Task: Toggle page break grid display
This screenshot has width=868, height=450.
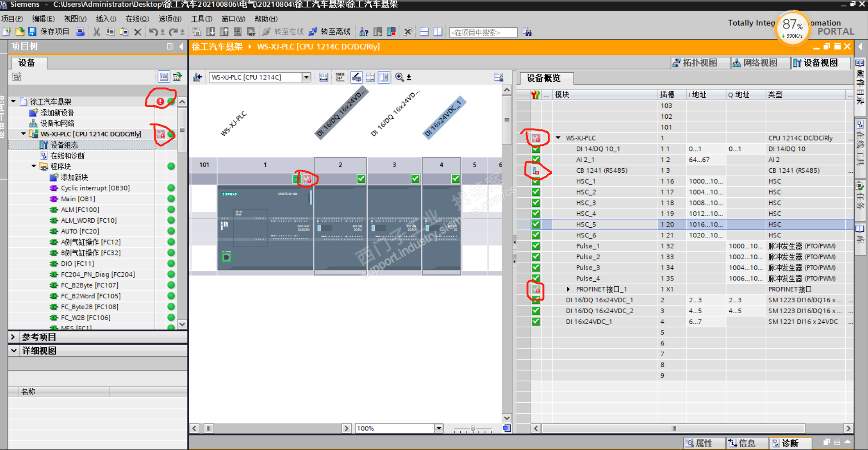Action: (x=370, y=77)
